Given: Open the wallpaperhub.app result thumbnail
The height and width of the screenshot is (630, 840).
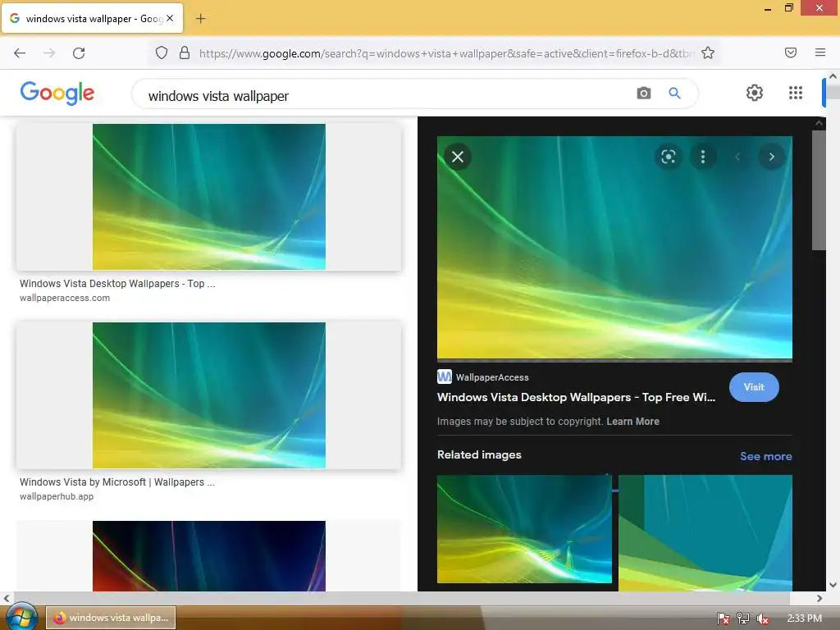Looking at the screenshot, I should (x=209, y=395).
